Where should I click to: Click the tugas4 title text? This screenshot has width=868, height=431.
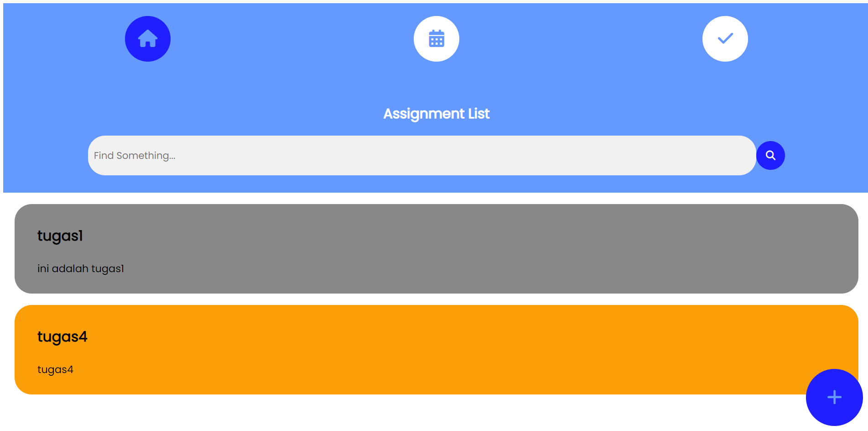pos(62,337)
